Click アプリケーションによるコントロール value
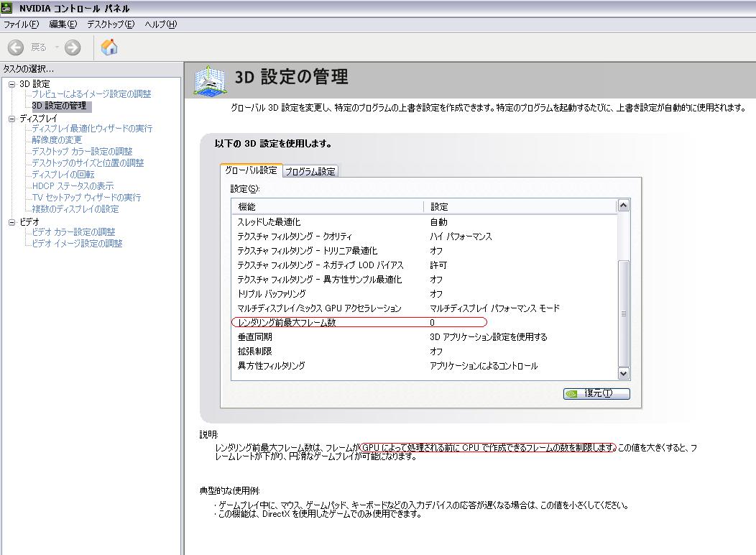Viewport: 756px width, 555px height. pyautogui.click(x=484, y=366)
